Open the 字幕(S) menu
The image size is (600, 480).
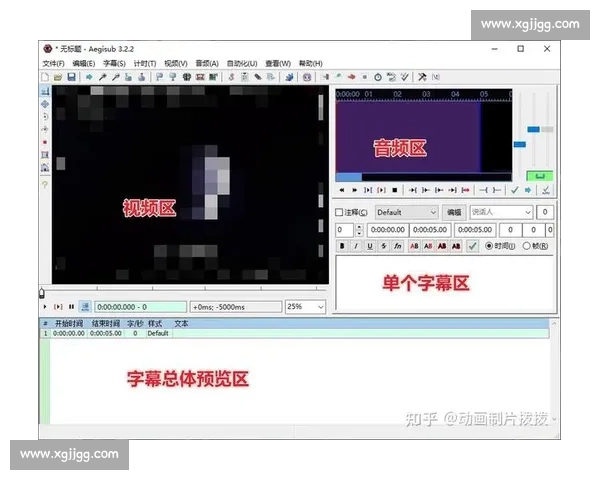click(114, 63)
